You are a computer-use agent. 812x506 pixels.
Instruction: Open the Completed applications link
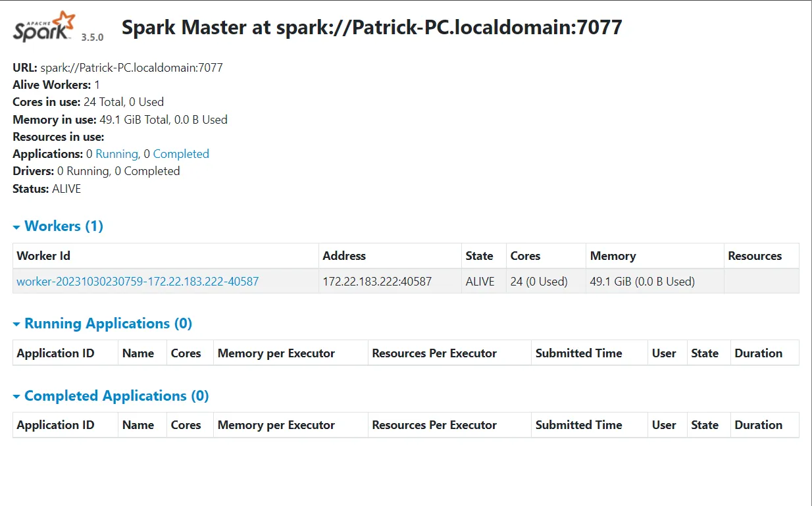tap(181, 154)
